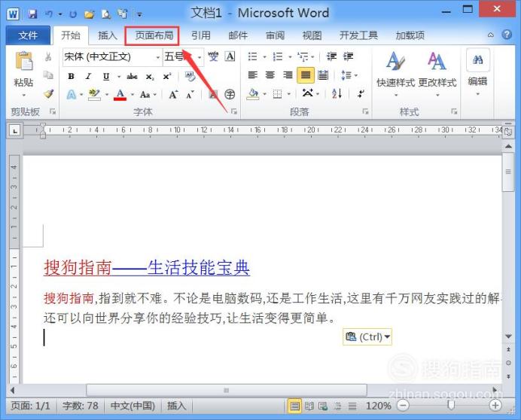Apply subscript formatting
This screenshot has width=521, height=420.
(x=150, y=77)
